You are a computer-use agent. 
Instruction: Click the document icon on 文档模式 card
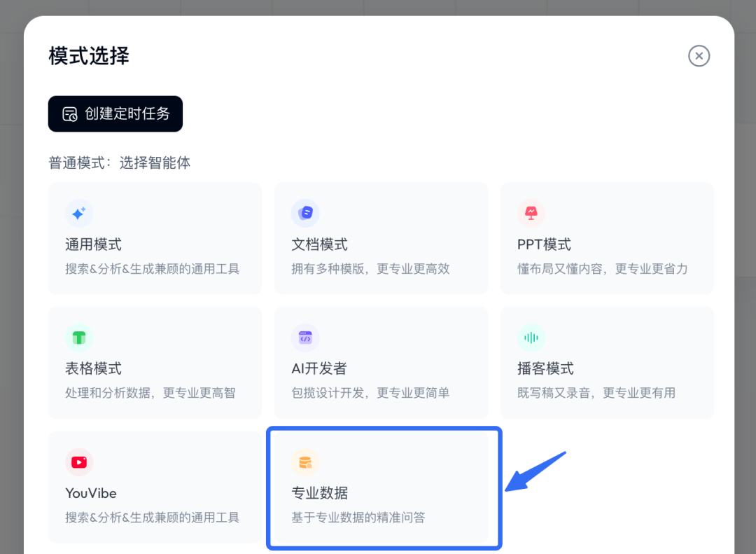point(305,213)
